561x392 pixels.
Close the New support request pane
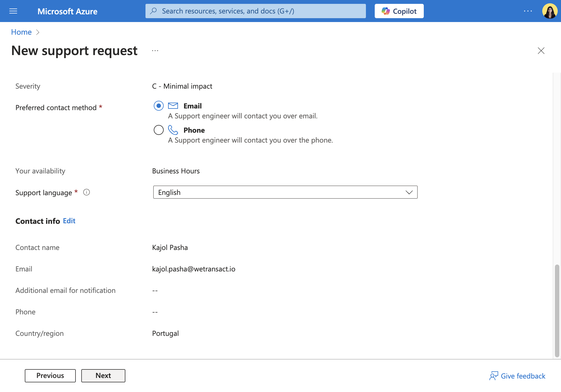pos(541,51)
